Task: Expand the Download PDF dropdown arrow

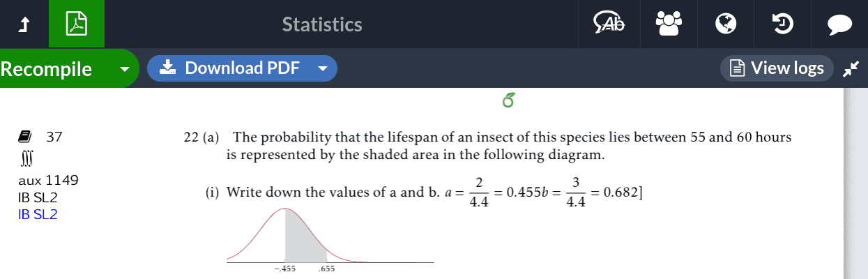Action: pyautogui.click(x=323, y=68)
